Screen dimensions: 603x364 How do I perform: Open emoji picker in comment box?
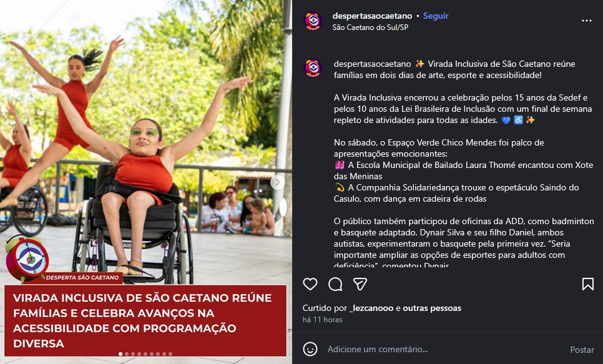coord(310,350)
